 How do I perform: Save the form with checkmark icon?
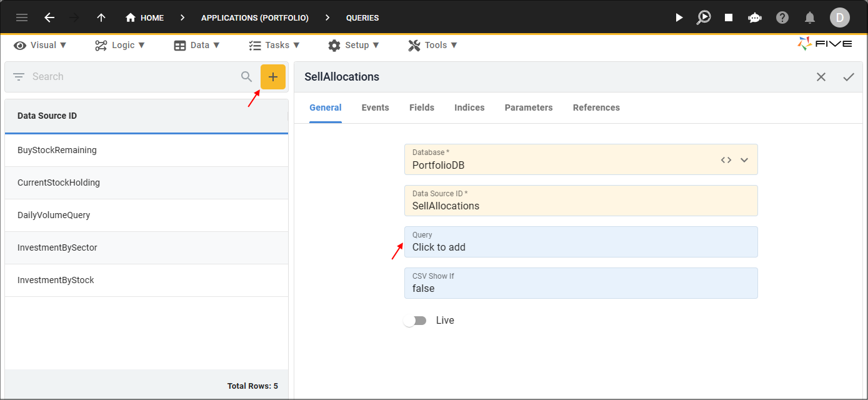(849, 77)
